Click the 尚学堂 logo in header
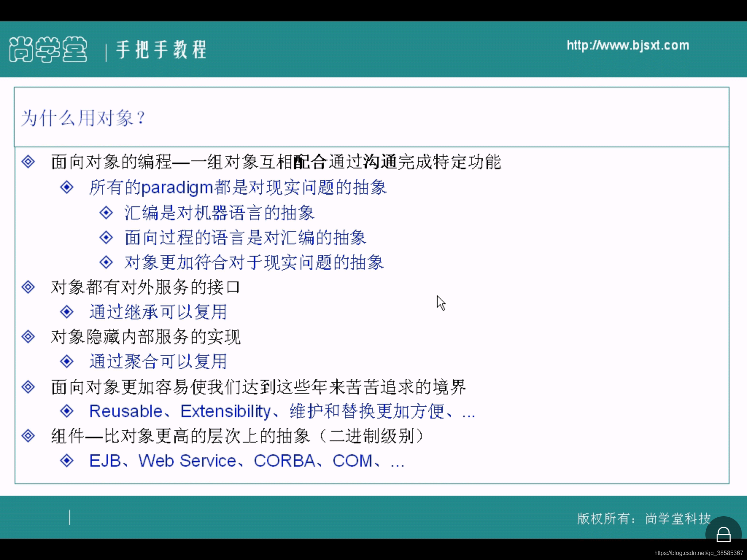The image size is (747, 560). (x=48, y=49)
